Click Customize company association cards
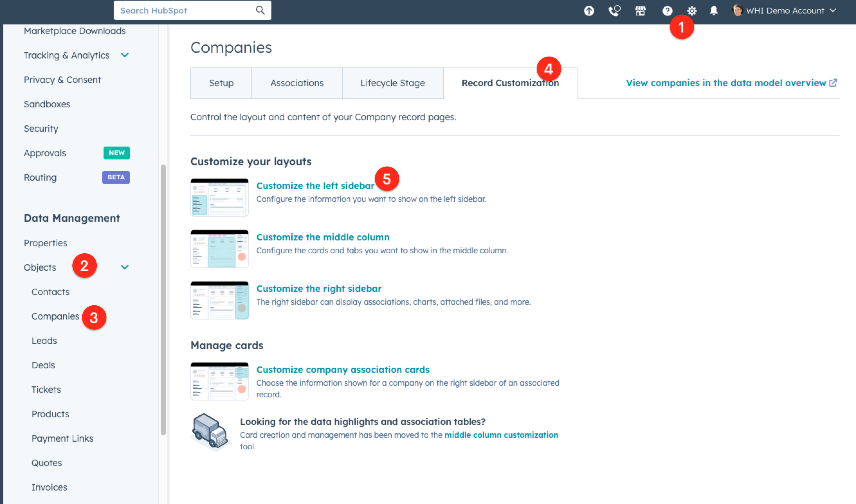The image size is (856, 504). [x=343, y=370]
